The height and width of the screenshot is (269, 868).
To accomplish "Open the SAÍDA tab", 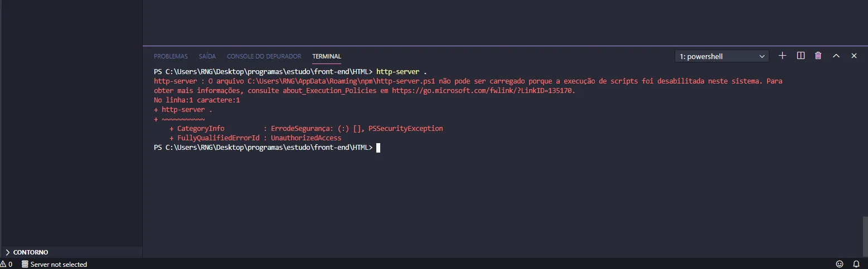I will tap(207, 56).
